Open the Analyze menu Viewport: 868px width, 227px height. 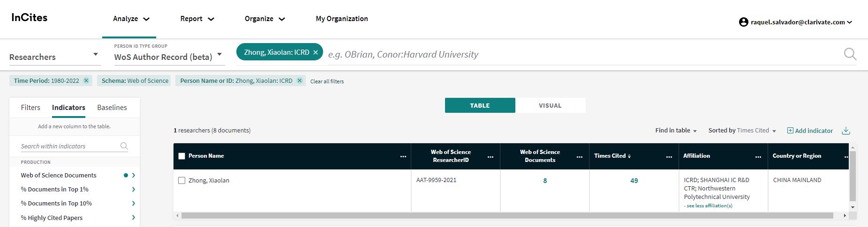pyautogui.click(x=131, y=19)
